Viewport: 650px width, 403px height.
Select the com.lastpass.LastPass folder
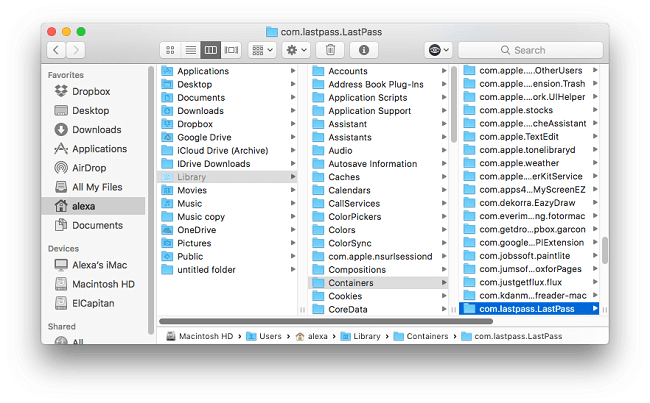[529, 309]
